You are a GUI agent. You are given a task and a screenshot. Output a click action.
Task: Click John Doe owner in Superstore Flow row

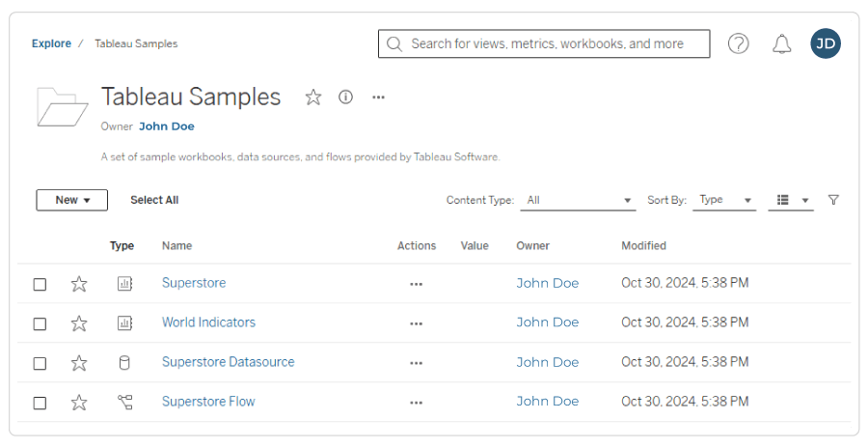(x=548, y=402)
